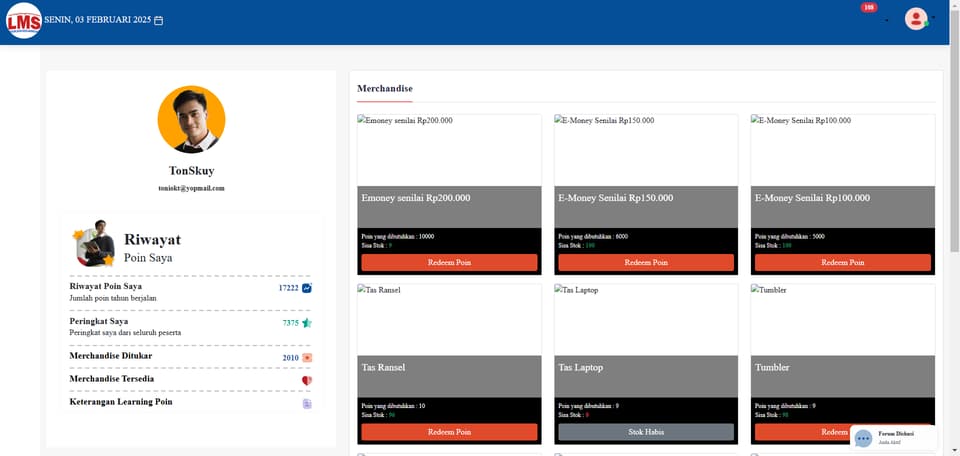Click the points total 17222
This screenshot has width=960, height=456.
click(x=288, y=288)
